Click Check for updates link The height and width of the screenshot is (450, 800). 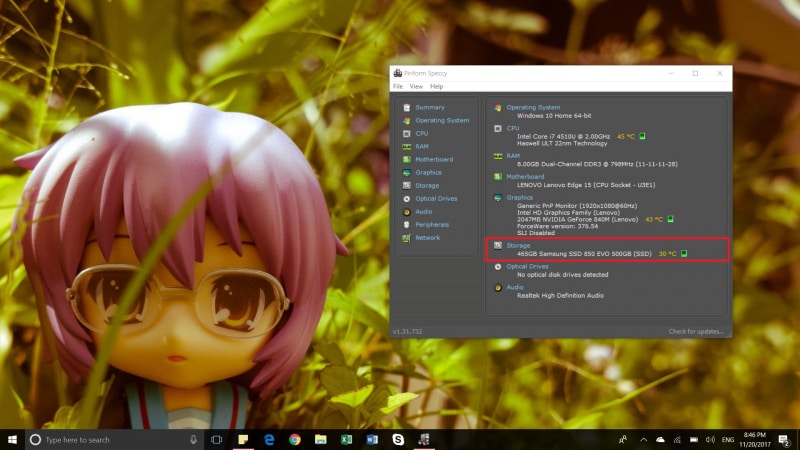coord(696,332)
